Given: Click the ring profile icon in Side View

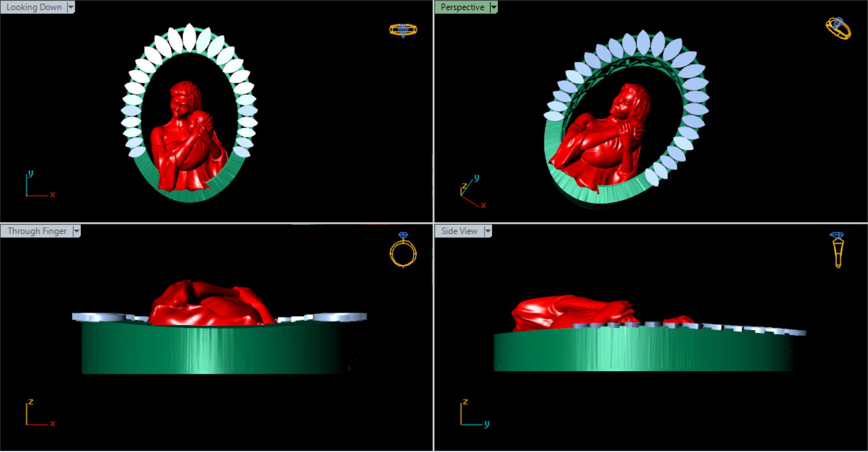Looking at the screenshot, I should [837, 249].
